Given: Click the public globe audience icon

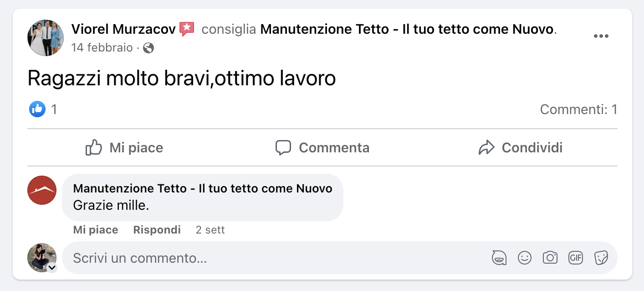Looking at the screenshot, I should (148, 48).
